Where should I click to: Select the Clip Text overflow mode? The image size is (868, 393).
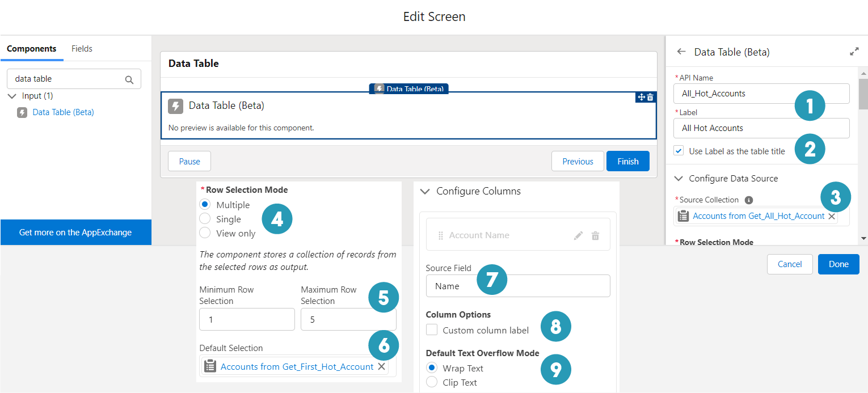pyautogui.click(x=432, y=382)
